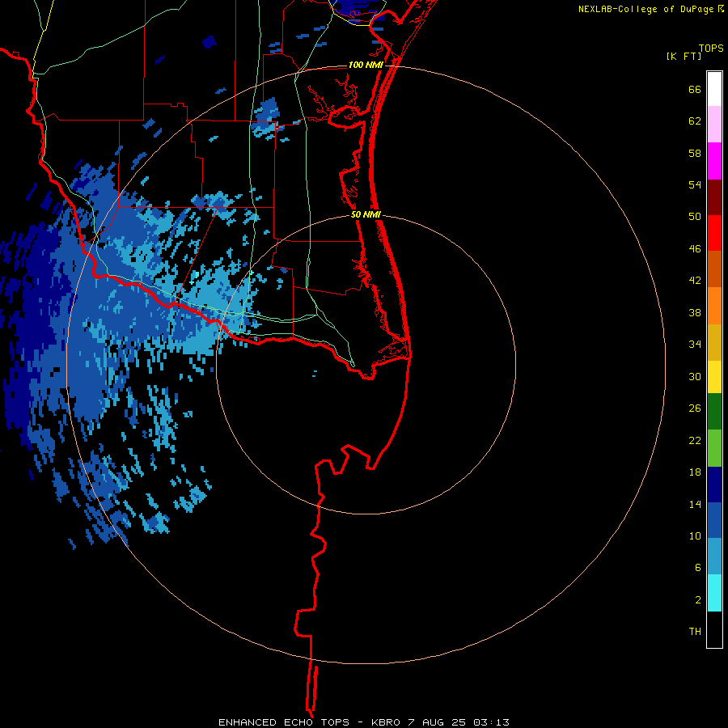Select the navy 22 kft swatch
This screenshot has width=728, height=728.
pos(714,485)
